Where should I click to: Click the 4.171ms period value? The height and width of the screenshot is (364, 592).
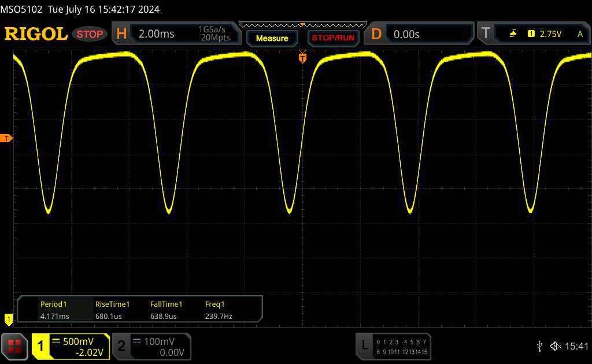coord(55,316)
